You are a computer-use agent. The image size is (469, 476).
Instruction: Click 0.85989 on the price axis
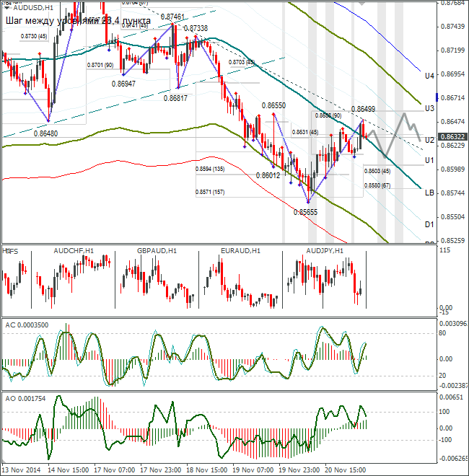(452, 169)
